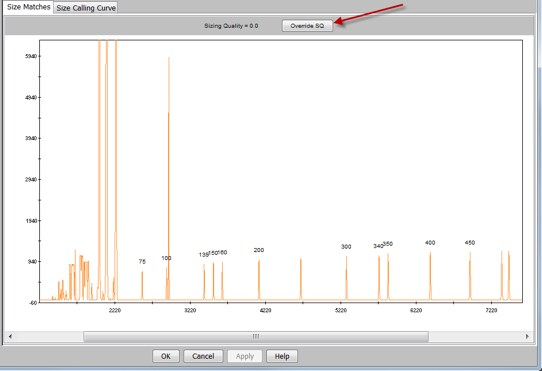Select the peak labeled 200
This screenshot has width=542, height=371.
point(259,279)
